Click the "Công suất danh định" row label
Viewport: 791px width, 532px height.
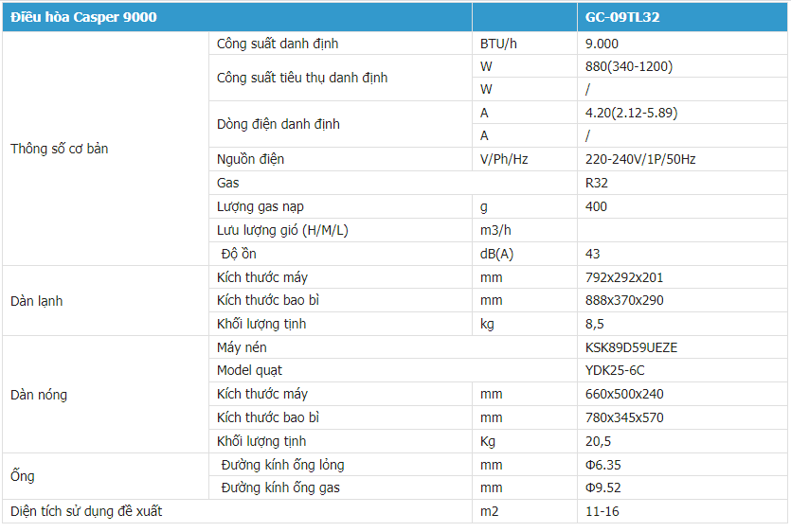click(x=278, y=44)
